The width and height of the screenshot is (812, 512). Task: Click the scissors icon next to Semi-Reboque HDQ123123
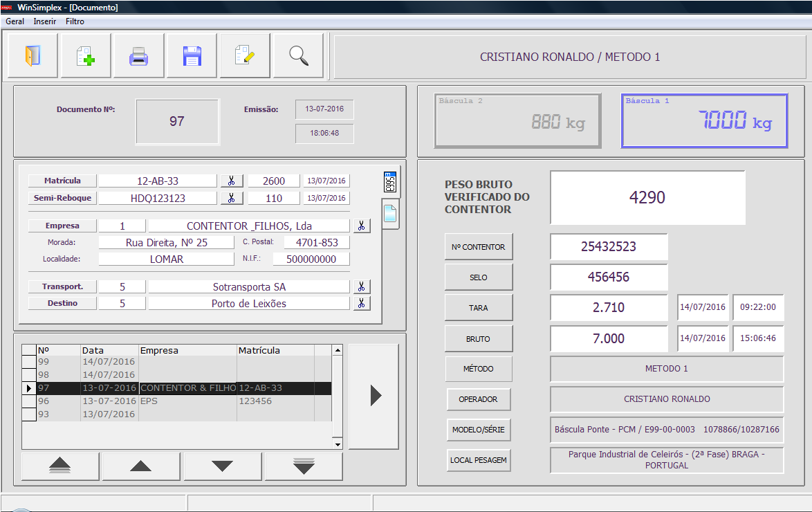[232, 197]
